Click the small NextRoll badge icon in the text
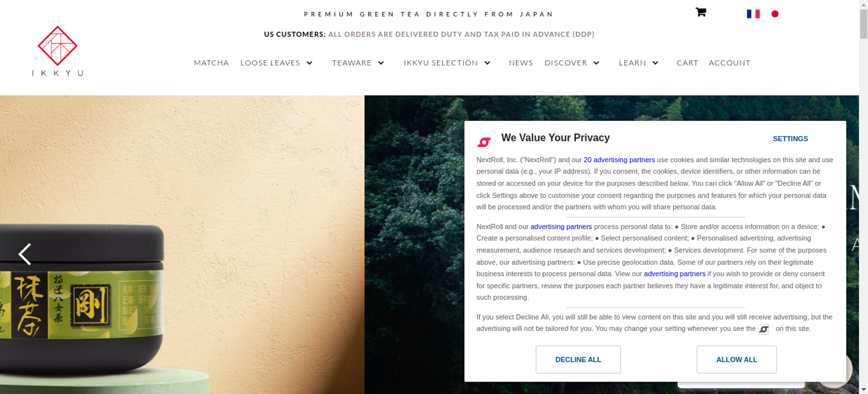 763,329
